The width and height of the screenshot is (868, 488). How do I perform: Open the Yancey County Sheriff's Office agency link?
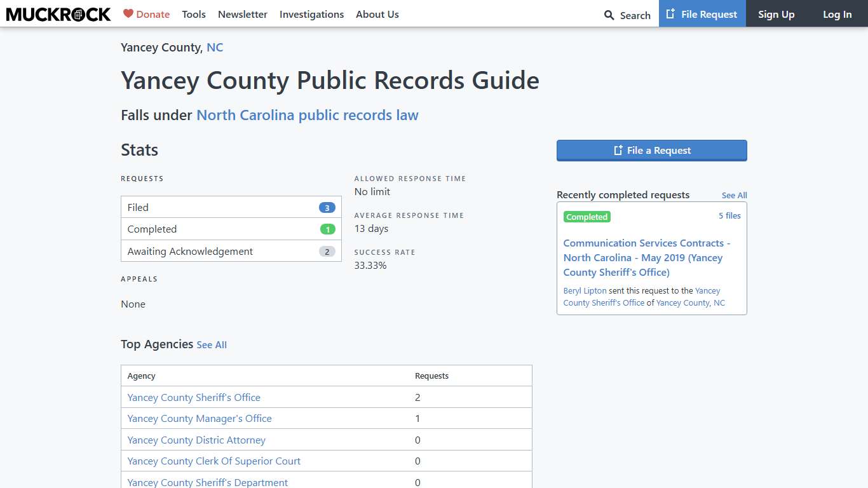click(194, 397)
